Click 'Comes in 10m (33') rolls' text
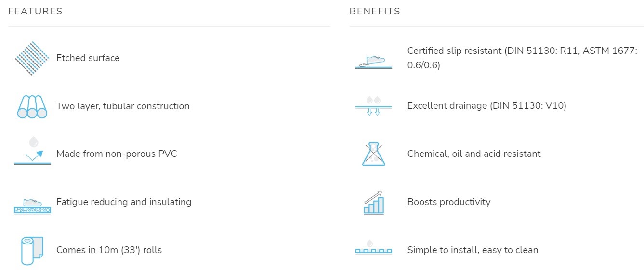 tap(109, 250)
